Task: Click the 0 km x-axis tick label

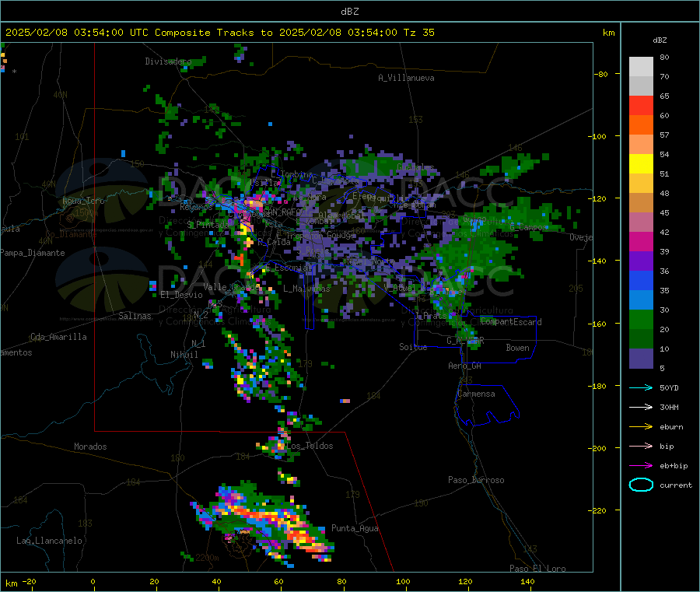Action: pyautogui.click(x=93, y=581)
